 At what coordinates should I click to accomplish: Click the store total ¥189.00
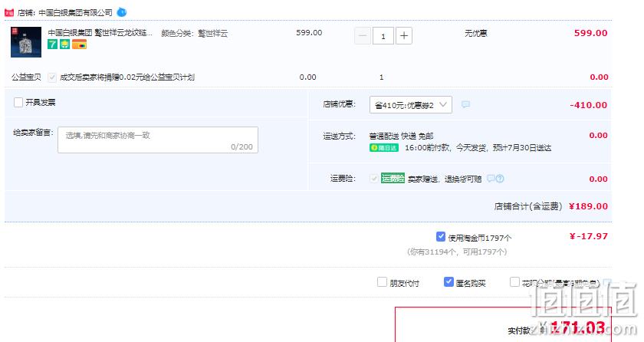[x=588, y=206]
